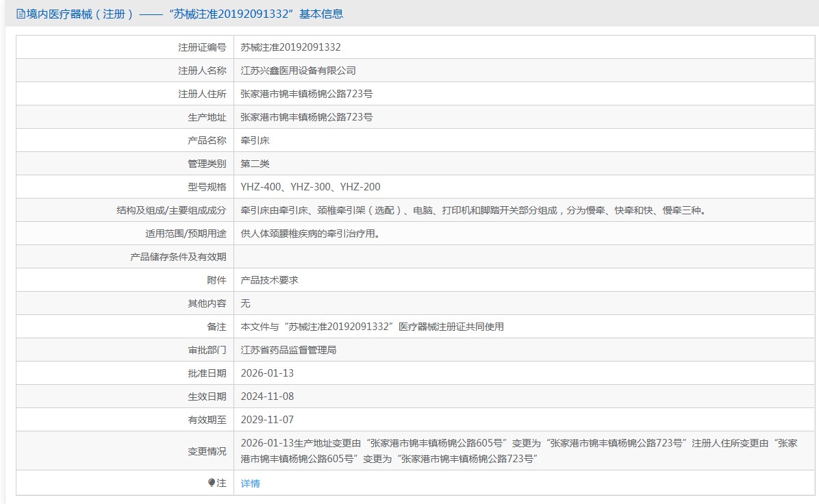The image size is (819, 504).
Task: Click the effective date 2024-11-08
Action: click(267, 396)
